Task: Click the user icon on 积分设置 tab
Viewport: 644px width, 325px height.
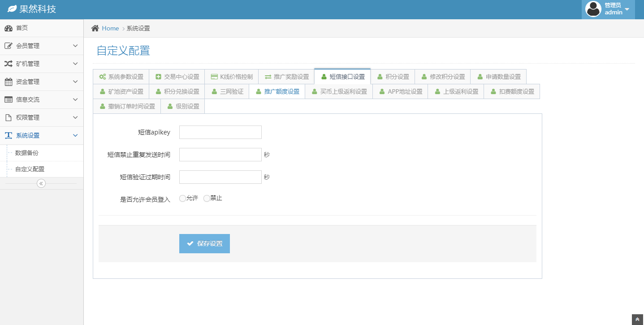Action: pyautogui.click(x=380, y=77)
